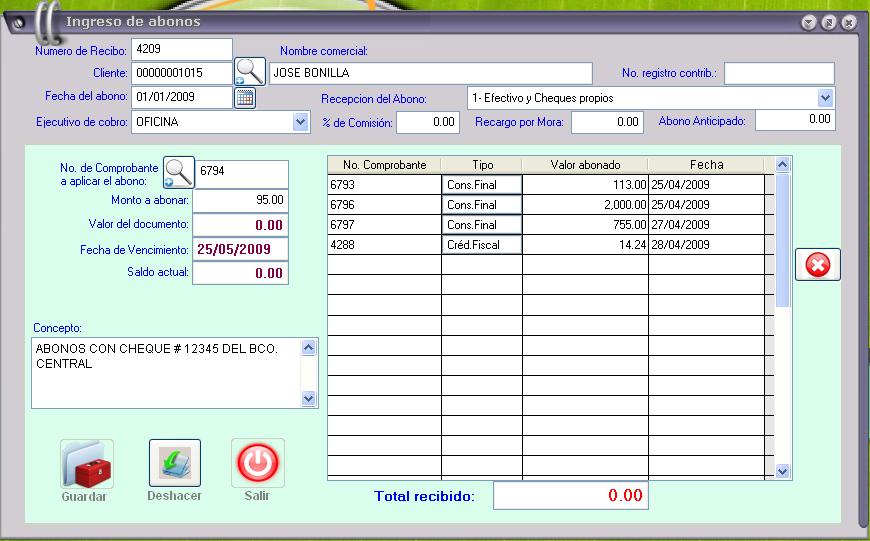The width and height of the screenshot is (870, 541).
Task: Minimize the Ingreso de abonos window
Action: [809, 23]
